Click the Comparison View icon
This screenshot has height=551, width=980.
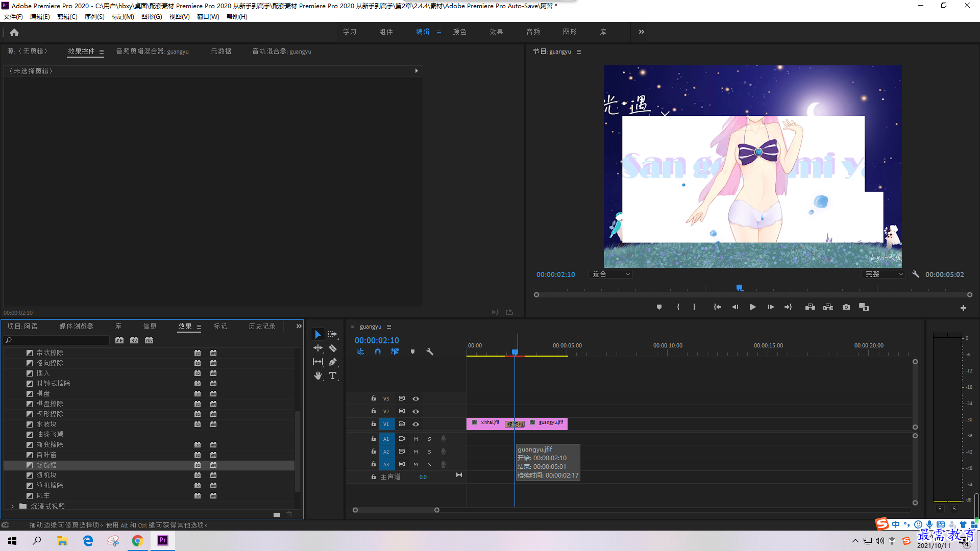click(x=864, y=307)
